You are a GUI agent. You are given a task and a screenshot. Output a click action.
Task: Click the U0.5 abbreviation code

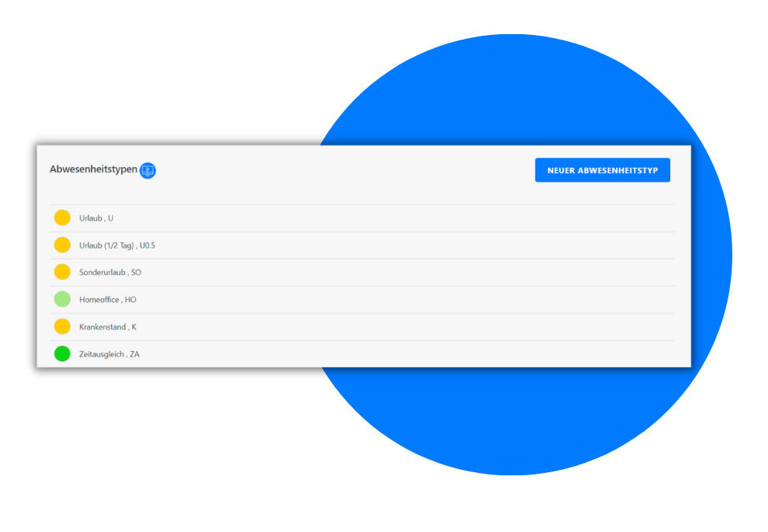point(148,245)
